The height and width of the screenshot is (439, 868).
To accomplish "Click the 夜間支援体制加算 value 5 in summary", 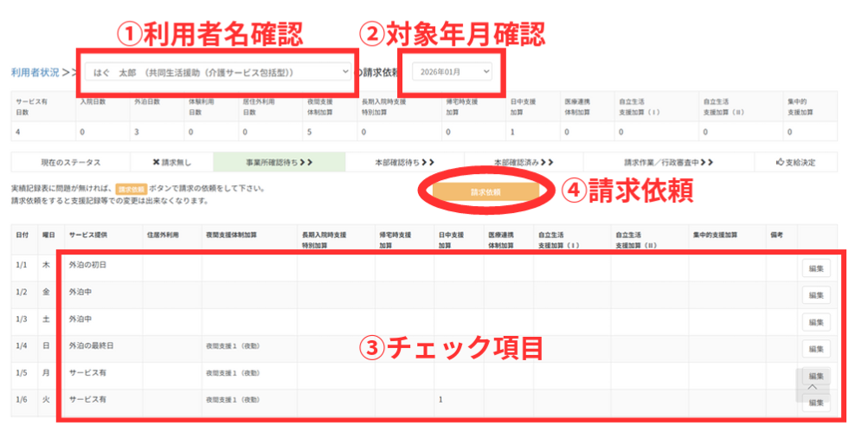I will click(310, 132).
